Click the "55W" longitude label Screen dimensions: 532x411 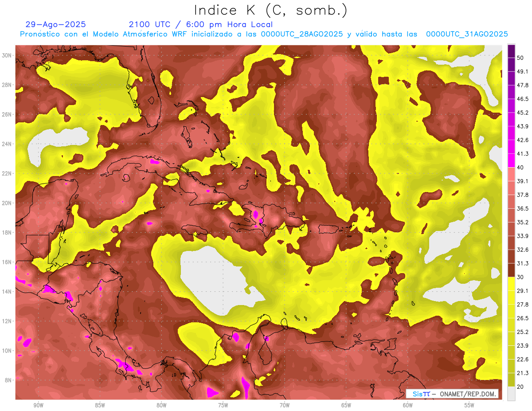(469, 405)
